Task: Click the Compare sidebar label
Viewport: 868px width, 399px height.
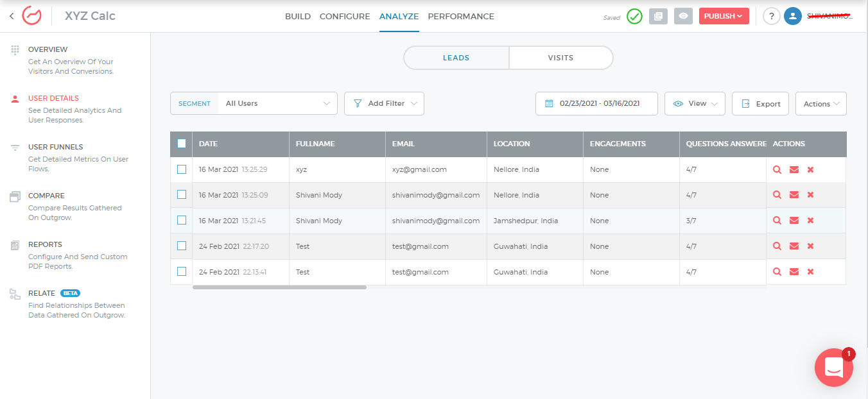Action: [x=46, y=196]
